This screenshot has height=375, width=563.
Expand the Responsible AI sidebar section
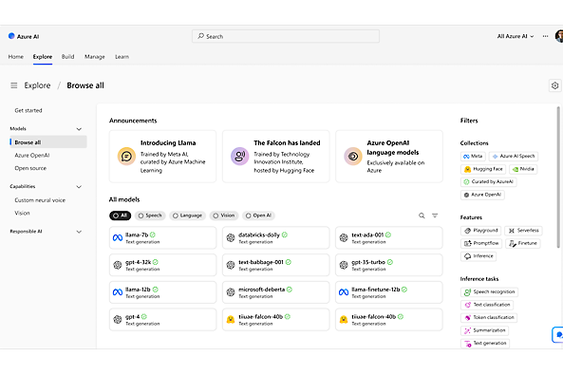(x=79, y=232)
